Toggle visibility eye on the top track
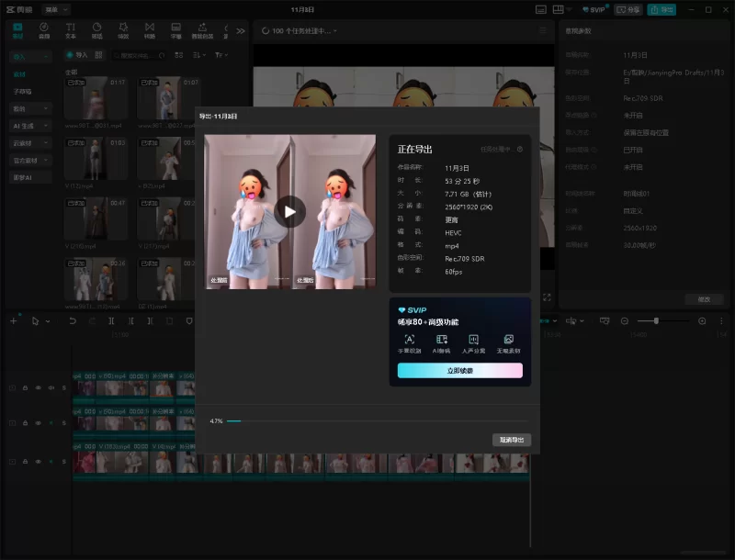735x560 pixels. tap(38, 388)
